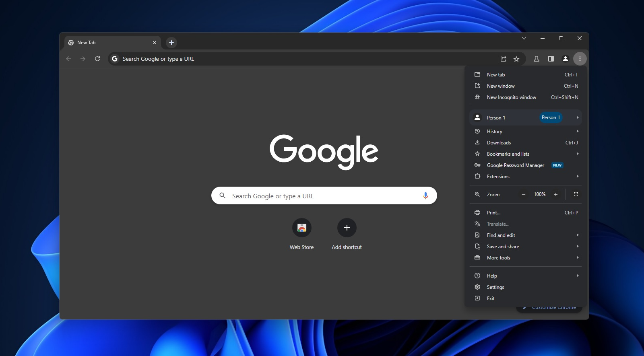Click the Google G icon in address bar
644x356 pixels.
point(115,59)
